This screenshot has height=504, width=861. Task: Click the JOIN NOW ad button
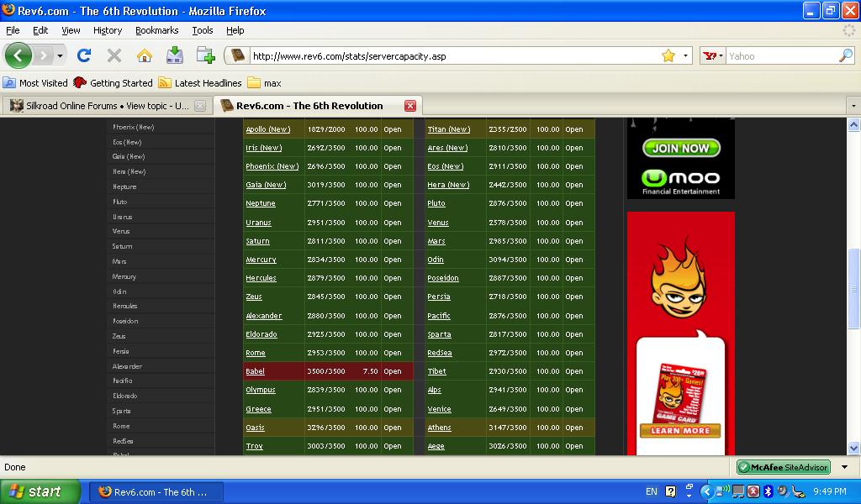[681, 148]
